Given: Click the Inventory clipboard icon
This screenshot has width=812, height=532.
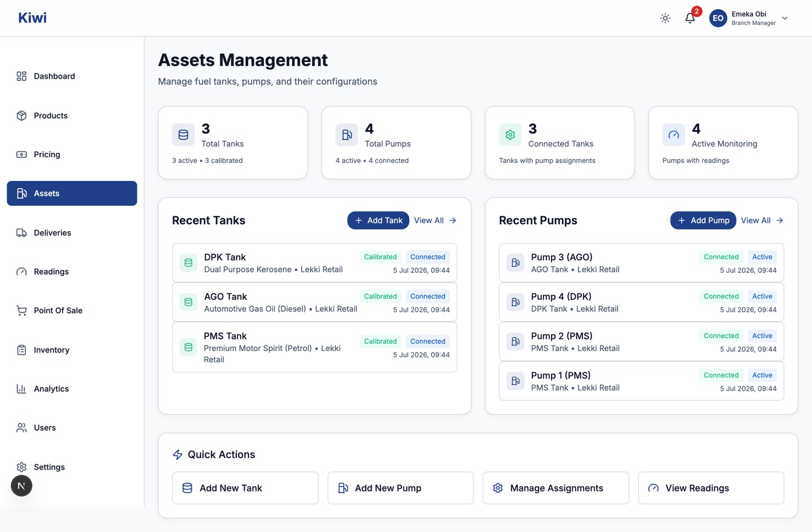Looking at the screenshot, I should [x=21, y=350].
